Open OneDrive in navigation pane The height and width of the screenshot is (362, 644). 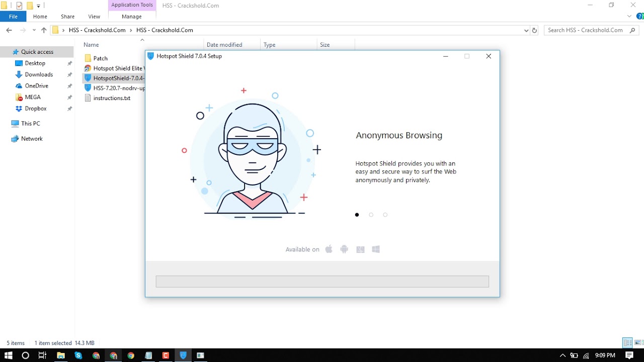pos(37,86)
